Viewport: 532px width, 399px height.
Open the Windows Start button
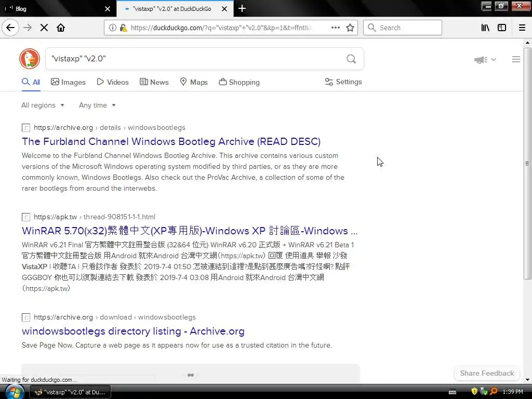pos(14,392)
